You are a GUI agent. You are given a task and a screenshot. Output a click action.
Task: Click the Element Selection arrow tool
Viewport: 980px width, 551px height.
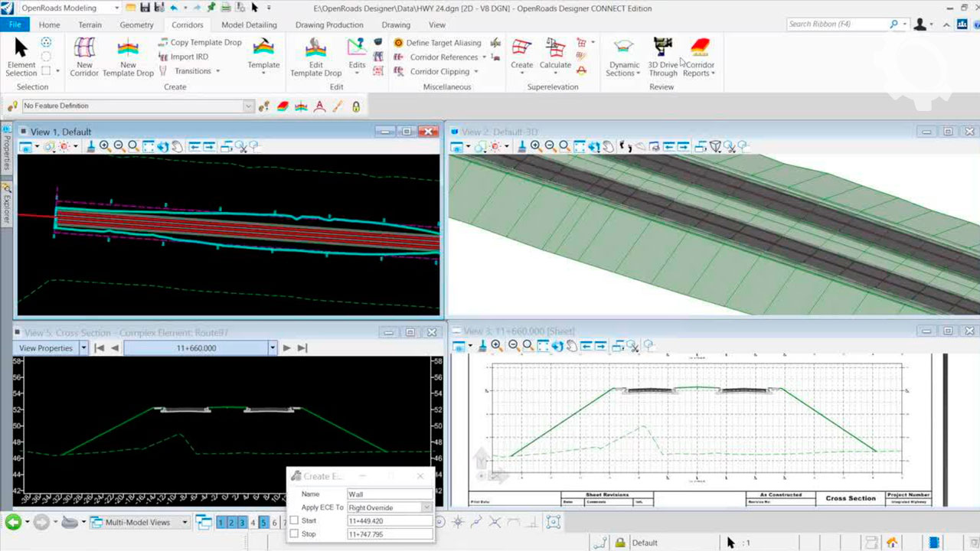pyautogui.click(x=21, y=48)
